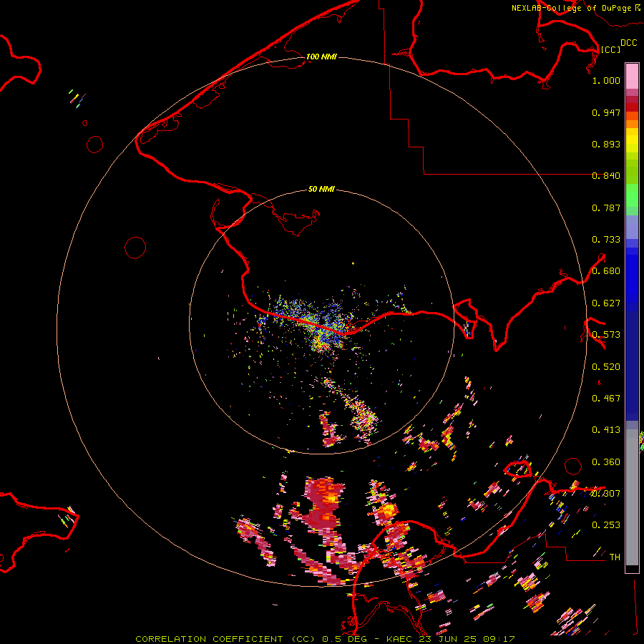Click the 0.680 color scale value
The width and height of the screenshot is (644, 644).
click(x=606, y=271)
